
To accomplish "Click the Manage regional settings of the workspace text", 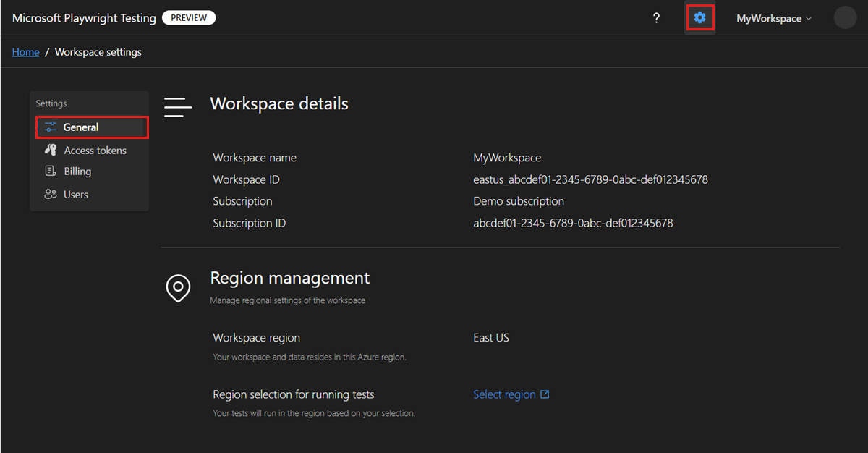I will click(x=287, y=300).
